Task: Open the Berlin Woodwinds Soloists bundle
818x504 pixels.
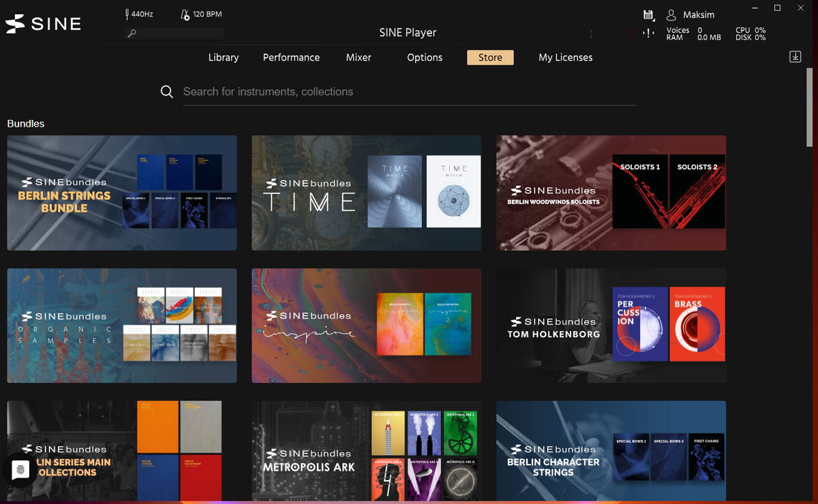Action: [x=611, y=193]
